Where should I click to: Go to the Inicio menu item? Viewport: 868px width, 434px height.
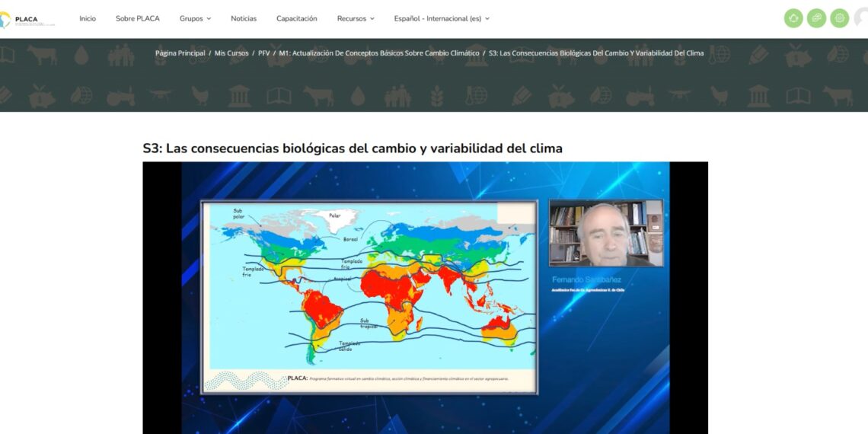point(88,18)
